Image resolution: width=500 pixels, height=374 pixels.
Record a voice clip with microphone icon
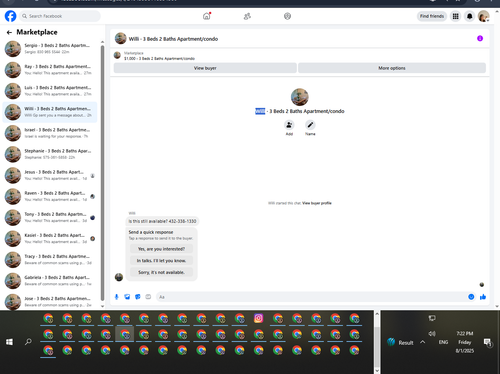[x=117, y=297]
